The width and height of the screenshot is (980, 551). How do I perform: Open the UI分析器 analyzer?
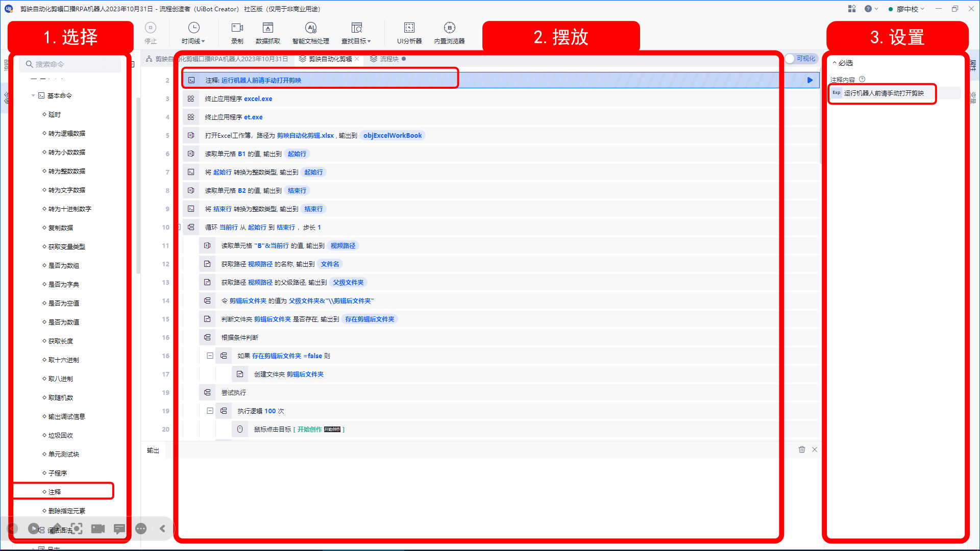click(x=409, y=28)
